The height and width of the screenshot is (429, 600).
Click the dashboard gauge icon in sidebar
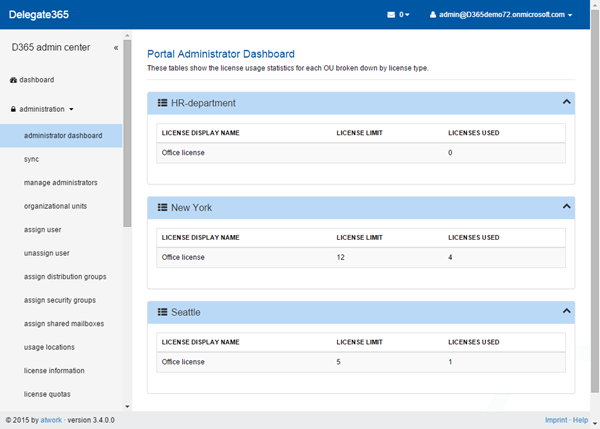coord(13,79)
